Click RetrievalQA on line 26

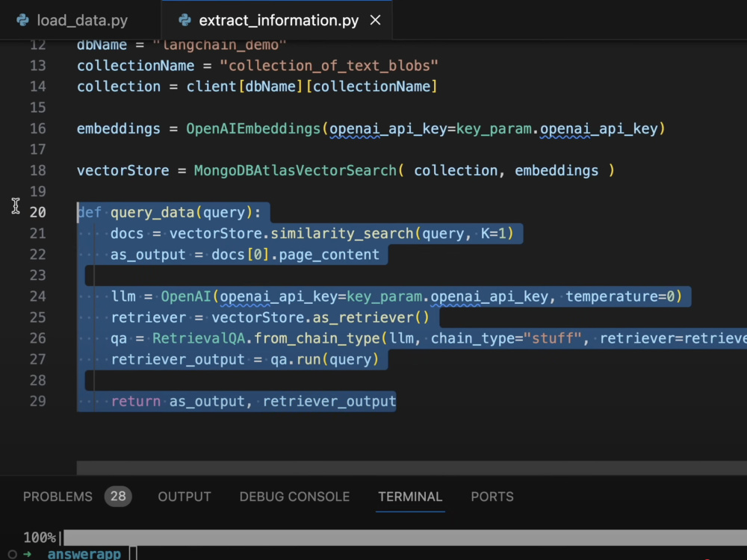coord(198,338)
